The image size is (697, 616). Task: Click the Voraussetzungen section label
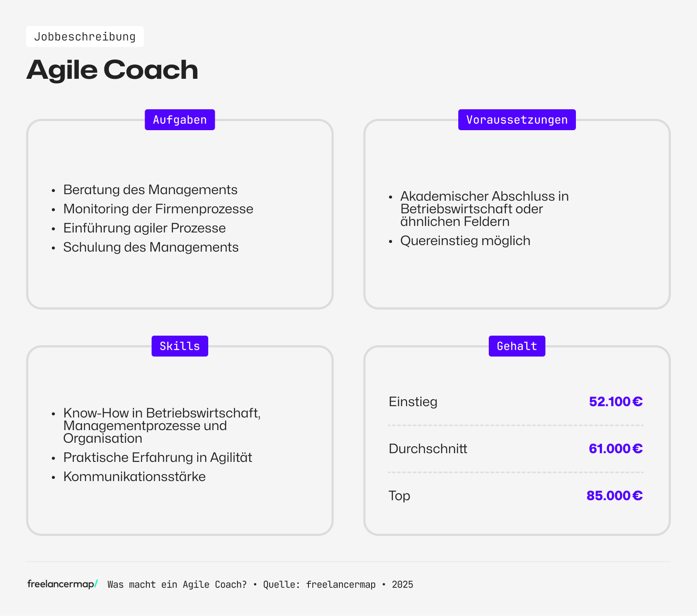(517, 120)
